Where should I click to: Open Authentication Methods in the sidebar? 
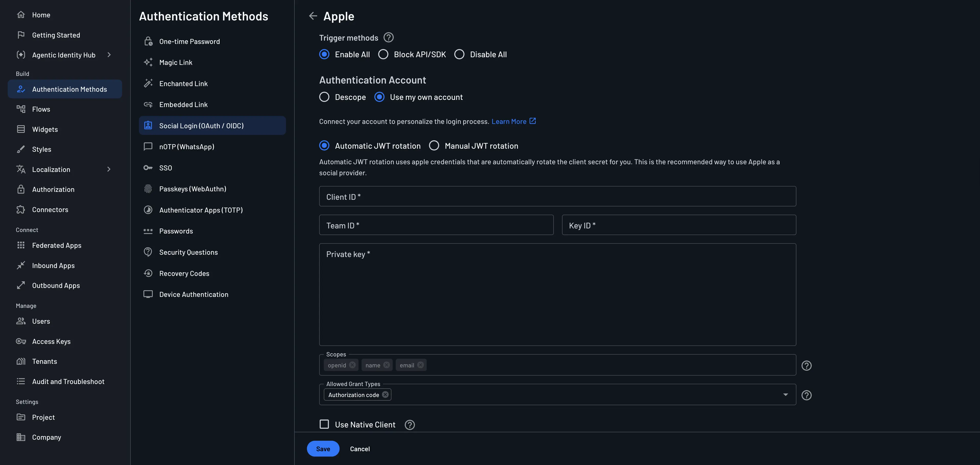[65, 89]
